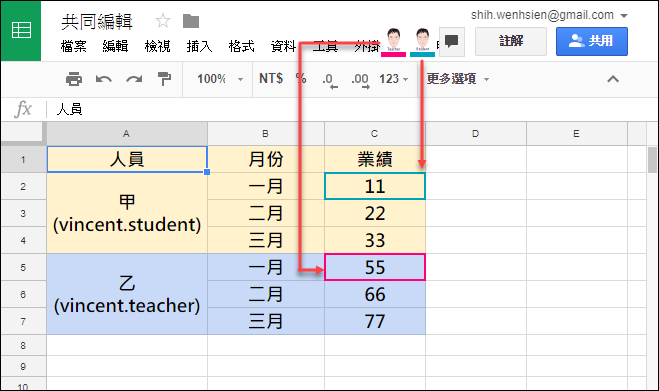Image resolution: width=659 pixels, height=391 pixels.
Task: Click the blue 共用 share button
Action: point(592,41)
